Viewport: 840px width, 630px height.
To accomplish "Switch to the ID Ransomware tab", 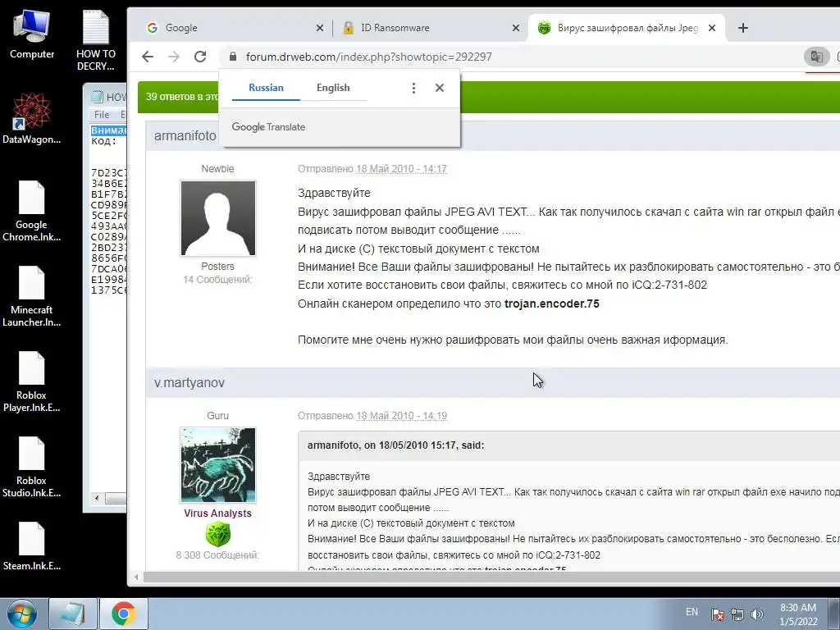I will tap(430, 28).
